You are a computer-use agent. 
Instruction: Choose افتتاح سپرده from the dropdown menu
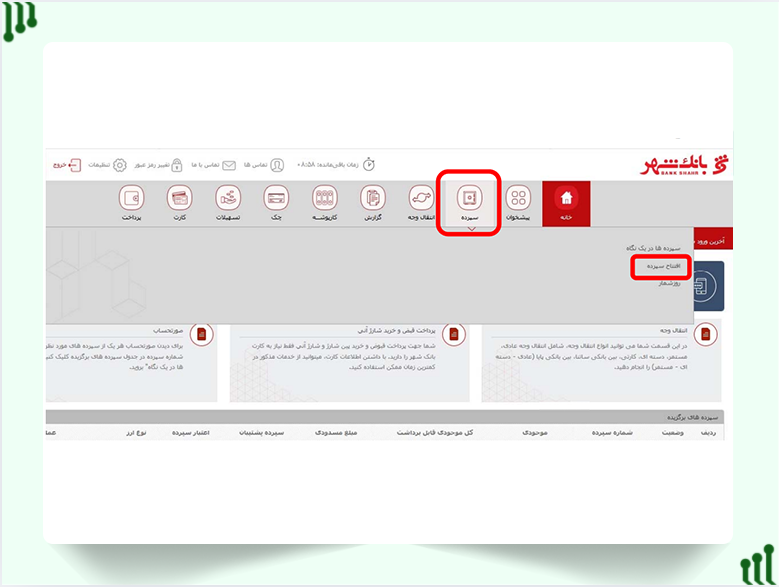click(x=662, y=266)
